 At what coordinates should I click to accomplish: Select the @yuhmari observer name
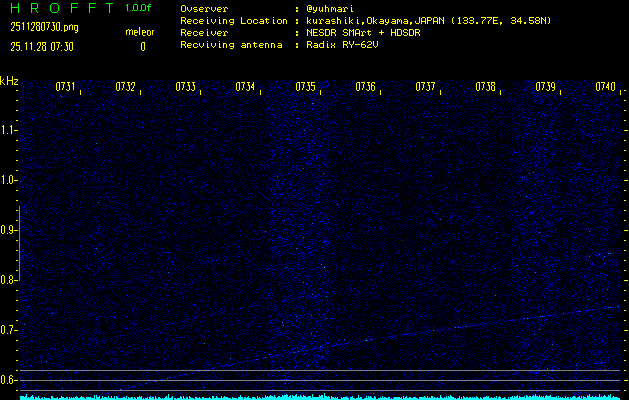tap(333, 9)
